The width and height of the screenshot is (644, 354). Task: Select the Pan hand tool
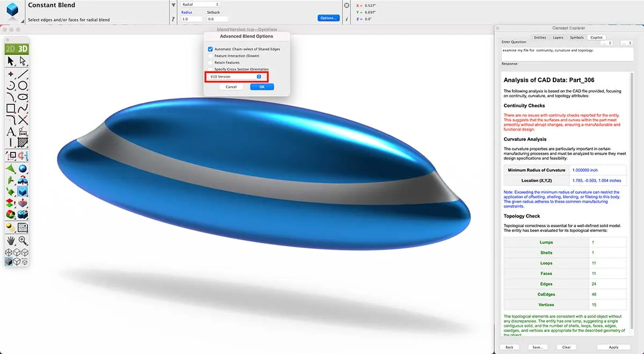pos(10,241)
